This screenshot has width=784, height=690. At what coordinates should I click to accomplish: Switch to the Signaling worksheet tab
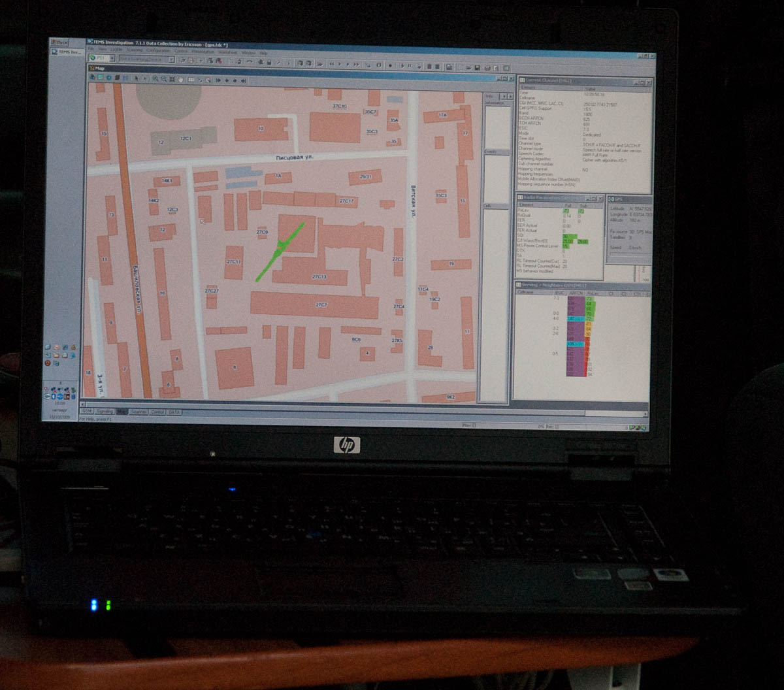tap(105, 412)
